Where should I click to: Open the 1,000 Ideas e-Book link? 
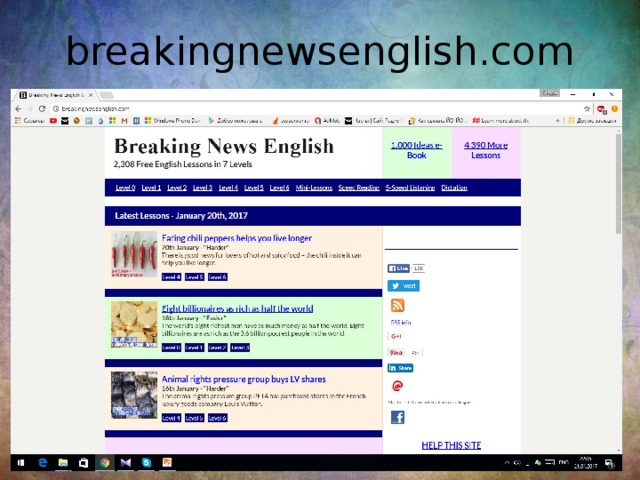pyautogui.click(x=416, y=150)
